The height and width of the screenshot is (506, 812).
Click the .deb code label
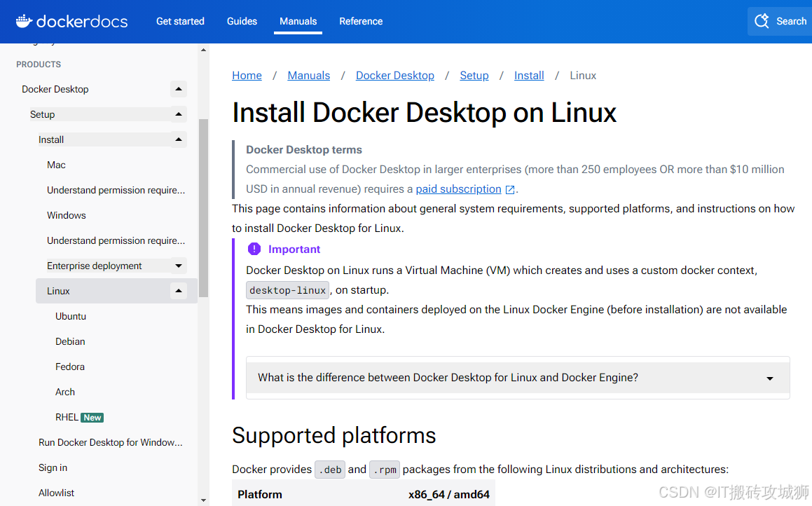pyautogui.click(x=330, y=470)
